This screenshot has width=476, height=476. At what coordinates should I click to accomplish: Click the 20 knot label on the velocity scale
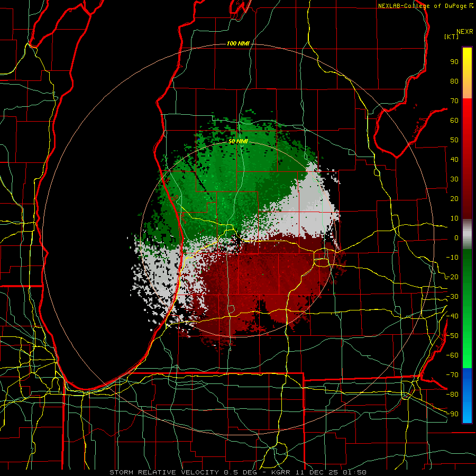(454, 199)
